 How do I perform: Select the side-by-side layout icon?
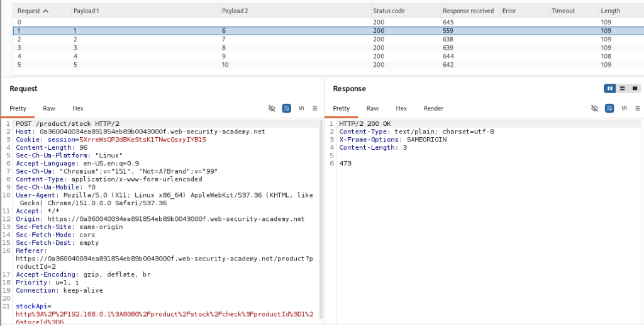pyautogui.click(x=610, y=88)
